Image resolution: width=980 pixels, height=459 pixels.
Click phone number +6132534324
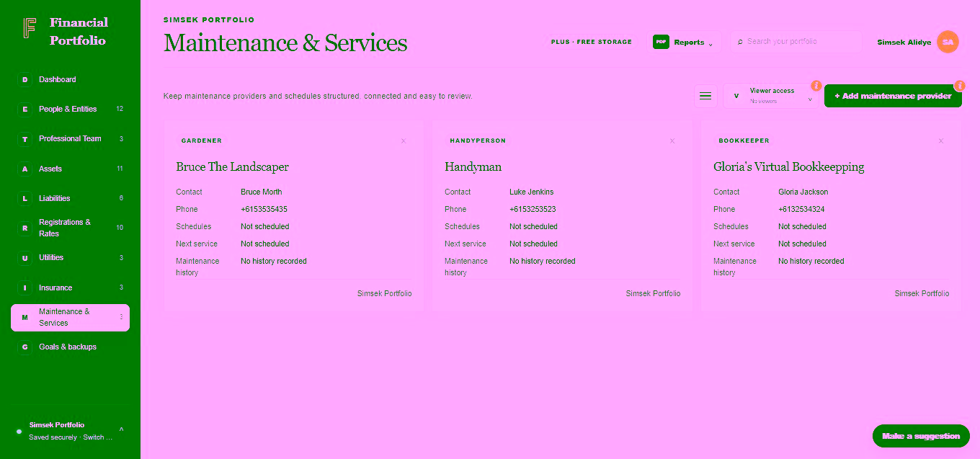click(801, 210)
